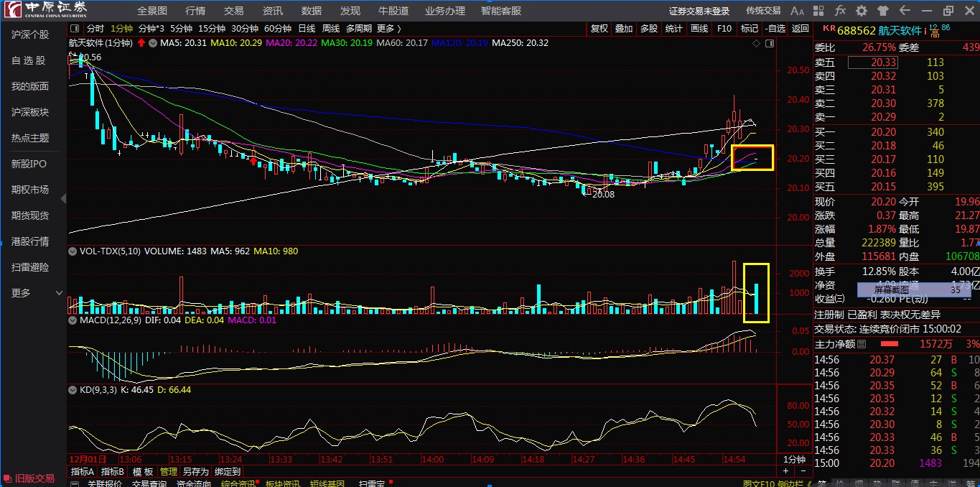
Task: Open 自选股 in the sidebar
Action: tap(30, 60)
